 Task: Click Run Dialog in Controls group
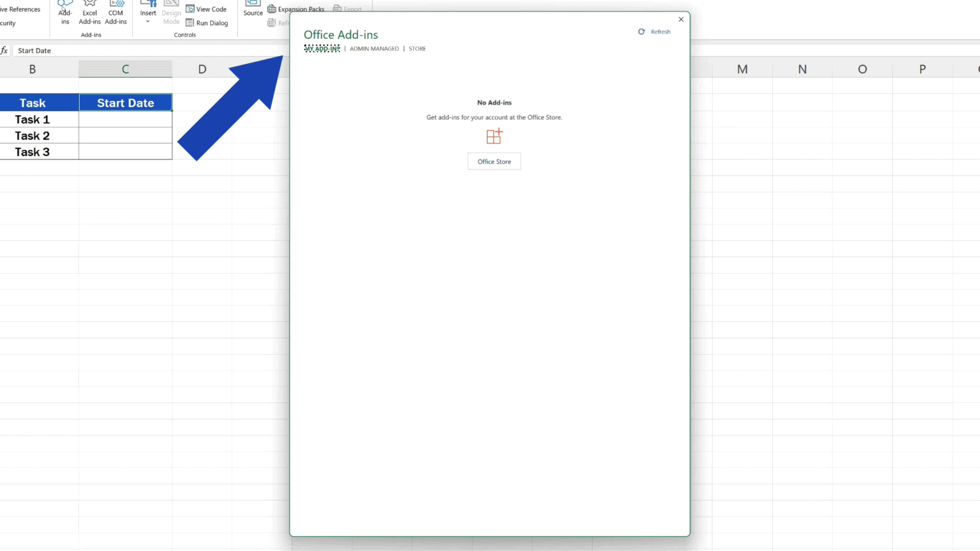coord(207,23)
